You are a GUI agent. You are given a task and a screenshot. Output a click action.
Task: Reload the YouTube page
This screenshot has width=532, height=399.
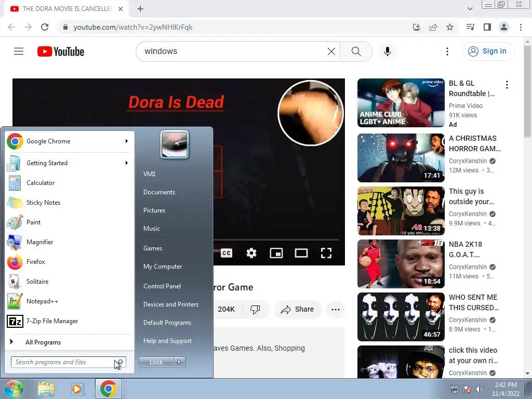(45, 27)
